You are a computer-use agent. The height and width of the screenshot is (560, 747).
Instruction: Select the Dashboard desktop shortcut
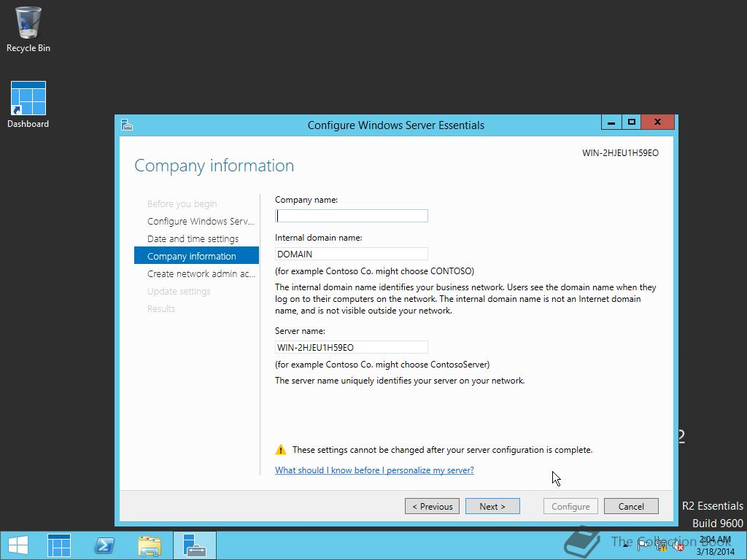coord(28,104)
